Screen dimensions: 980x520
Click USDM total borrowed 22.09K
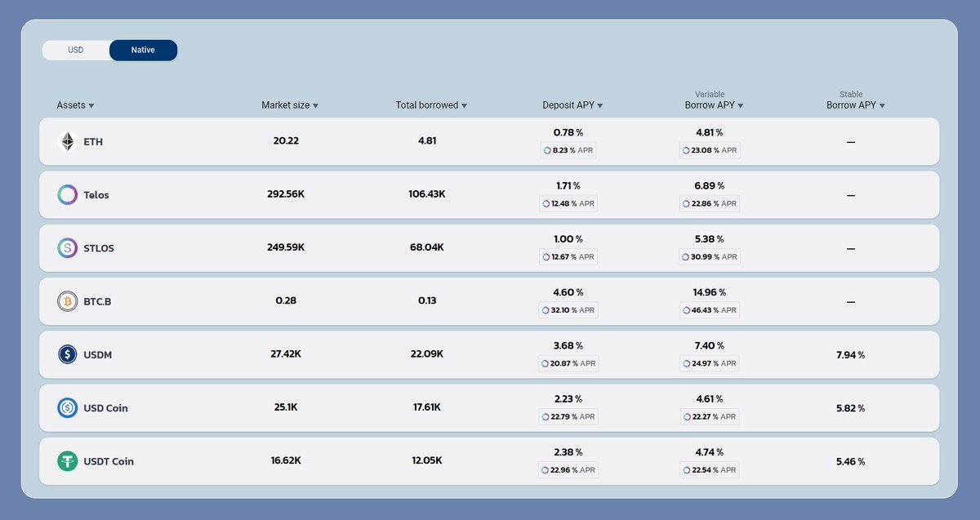coord(427,354)
